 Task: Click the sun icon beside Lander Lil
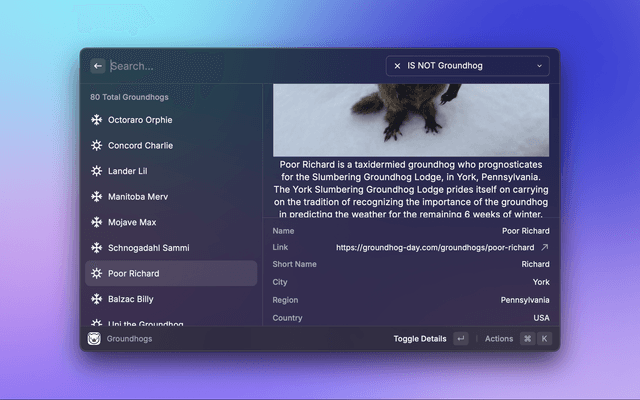pyautogui.click(x=96, y=171)
